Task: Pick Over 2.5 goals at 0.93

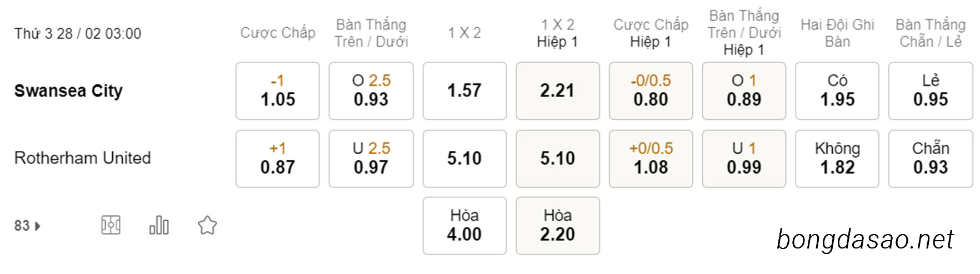Action: [371, 91]
